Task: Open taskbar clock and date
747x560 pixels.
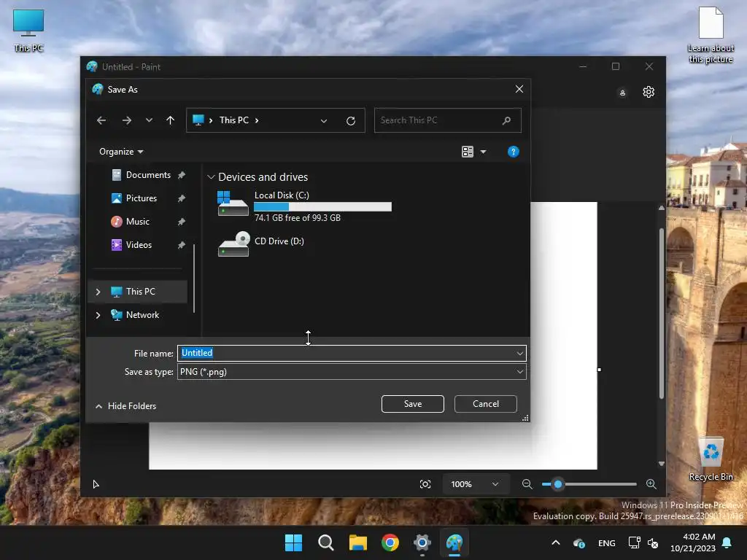Action: [x=693, y=542]
